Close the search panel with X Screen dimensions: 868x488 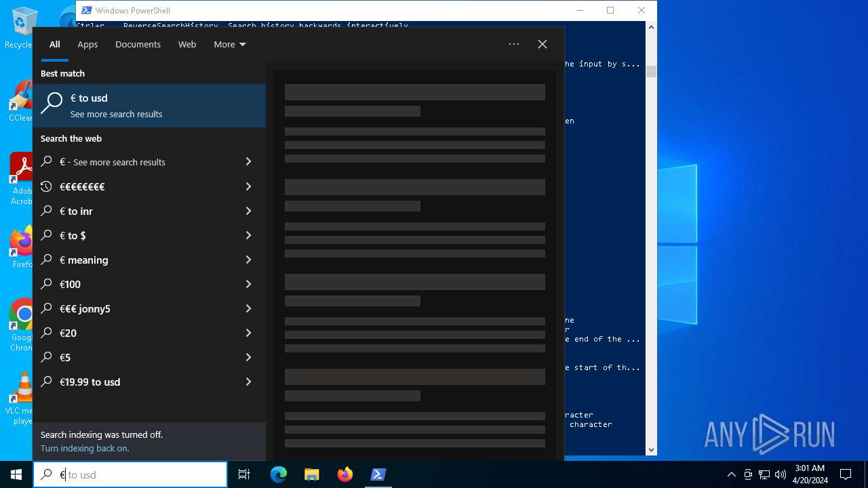click(x=542, y=44)
